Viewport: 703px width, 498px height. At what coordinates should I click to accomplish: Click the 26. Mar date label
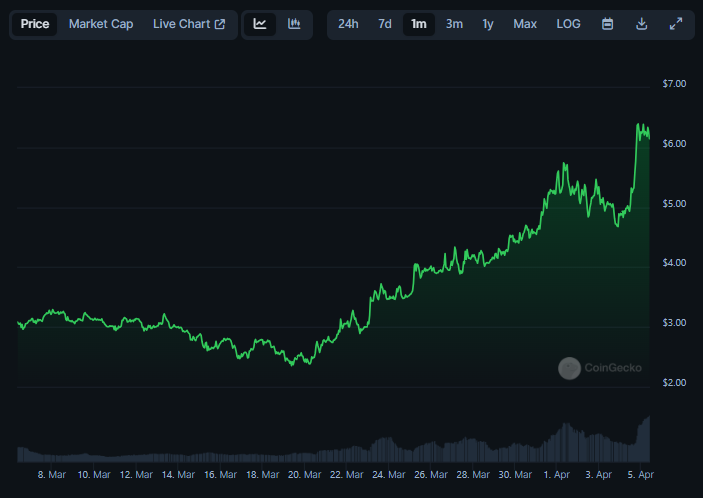pos(431,475)
